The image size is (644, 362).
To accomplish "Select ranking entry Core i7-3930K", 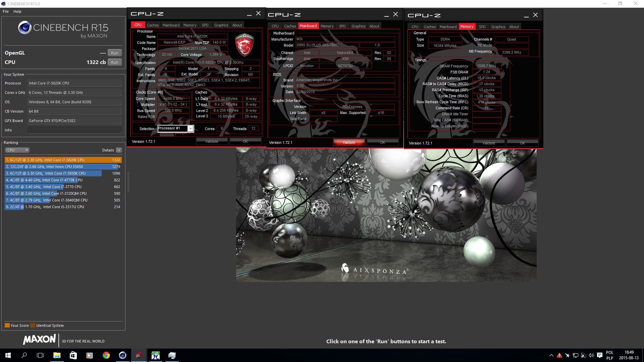I will click(63, 173).
